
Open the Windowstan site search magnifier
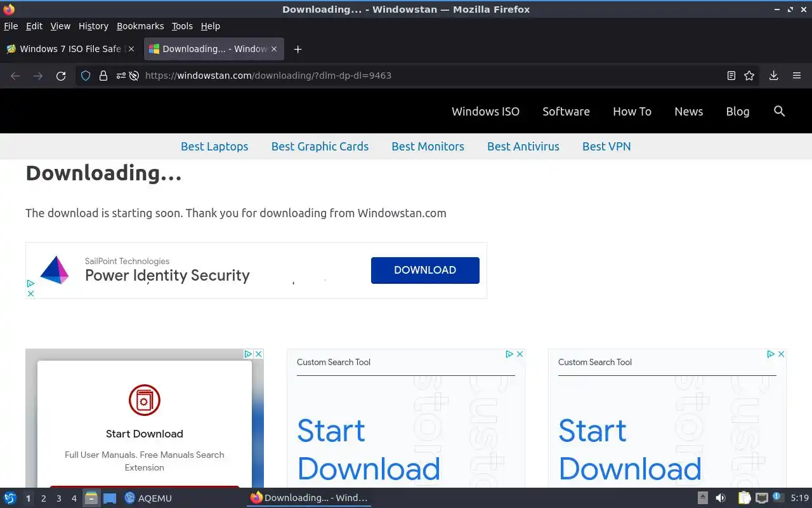pos(780,111)
